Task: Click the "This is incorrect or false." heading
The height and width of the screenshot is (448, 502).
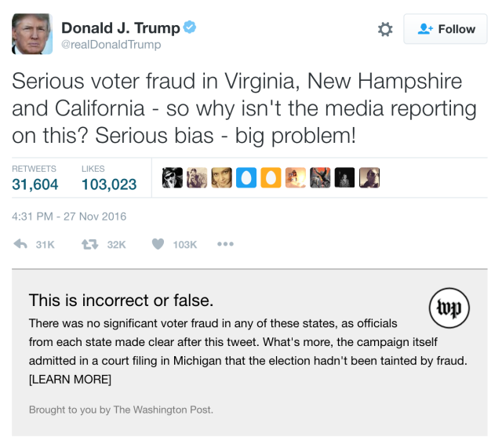Action: (x=121, y=300)
